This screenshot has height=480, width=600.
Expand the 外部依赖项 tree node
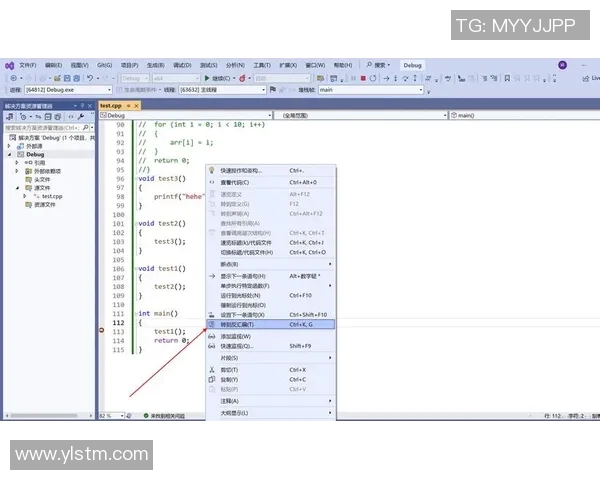tap(24, 171)
